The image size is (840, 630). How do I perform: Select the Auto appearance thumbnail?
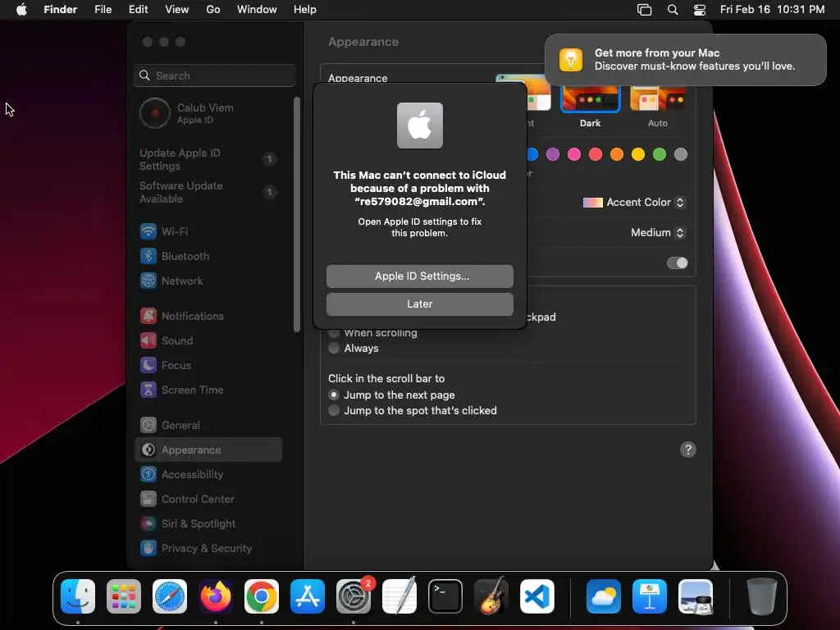tap(658, 99)
